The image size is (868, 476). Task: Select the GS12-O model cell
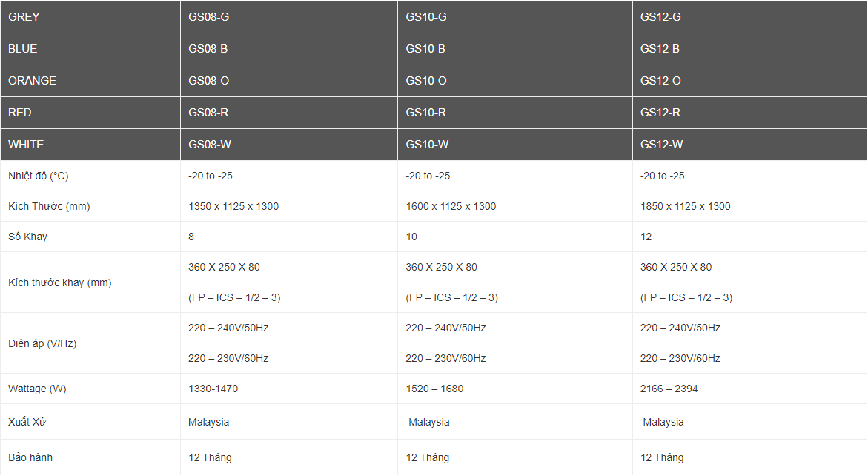point(660,81)
